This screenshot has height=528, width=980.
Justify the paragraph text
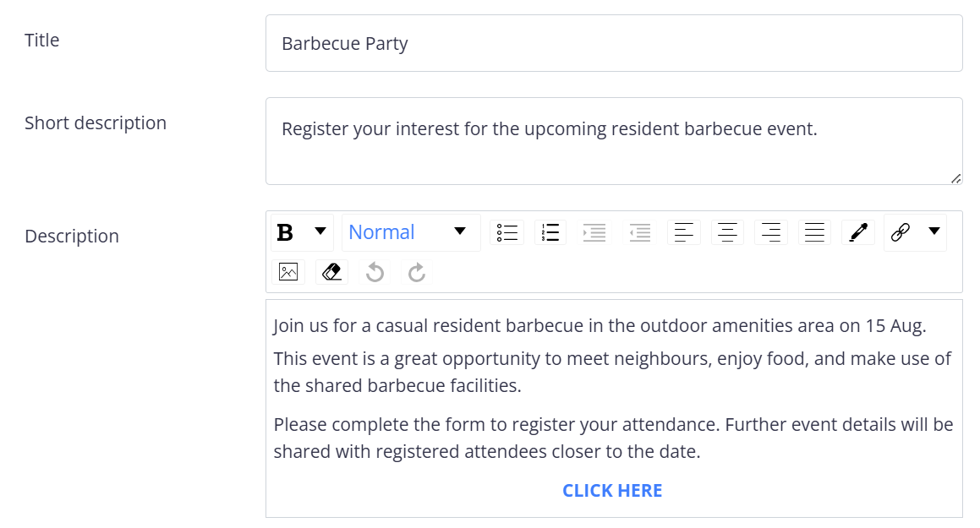[x=814, y=233]
